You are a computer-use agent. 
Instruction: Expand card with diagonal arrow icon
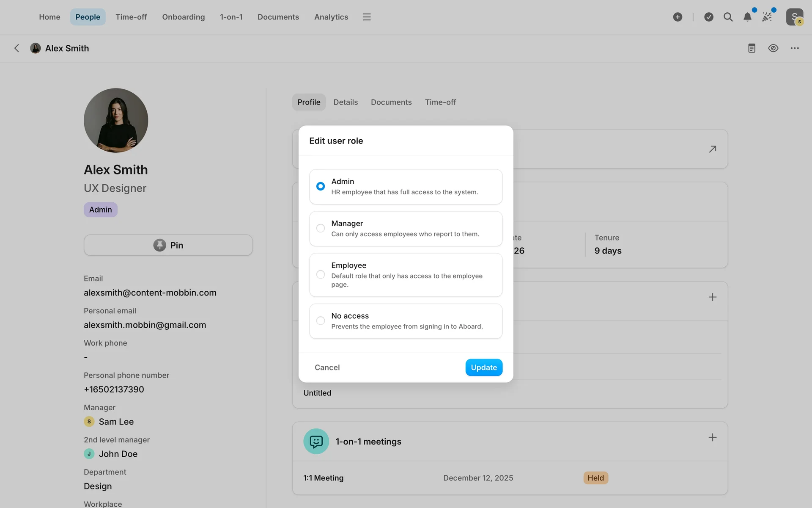[713, 149]
